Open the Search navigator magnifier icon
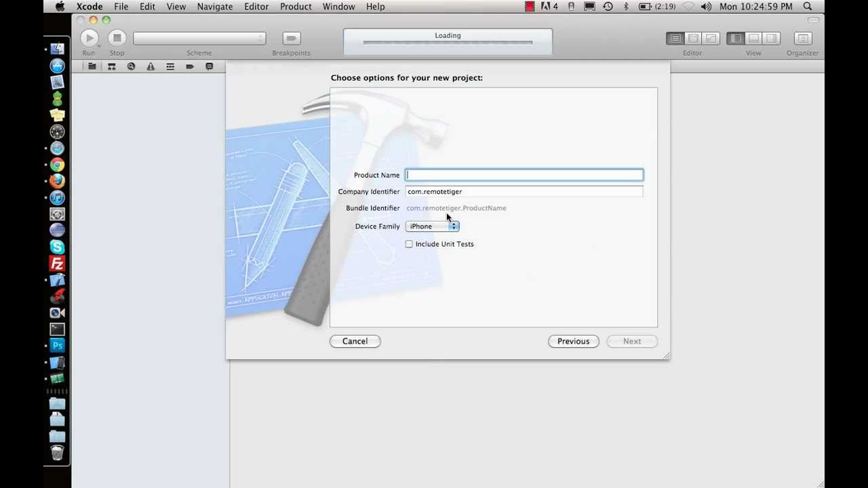This screenshot has height=488, width=868. click(131, 66)
